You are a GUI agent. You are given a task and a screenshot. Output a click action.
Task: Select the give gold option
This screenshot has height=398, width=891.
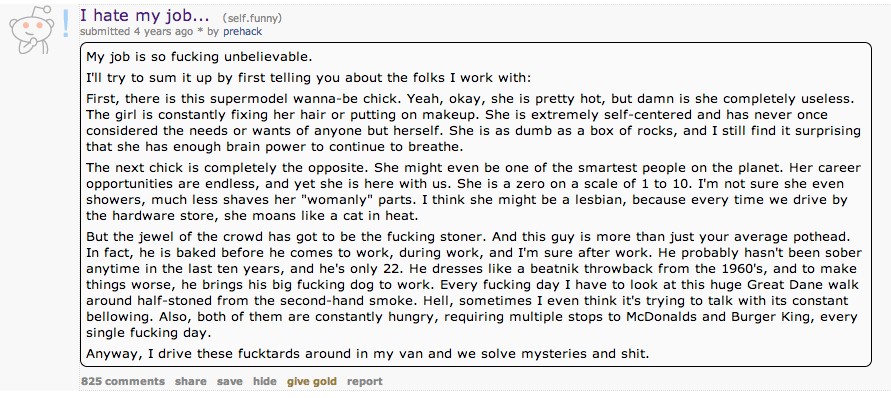pos(311,382)
